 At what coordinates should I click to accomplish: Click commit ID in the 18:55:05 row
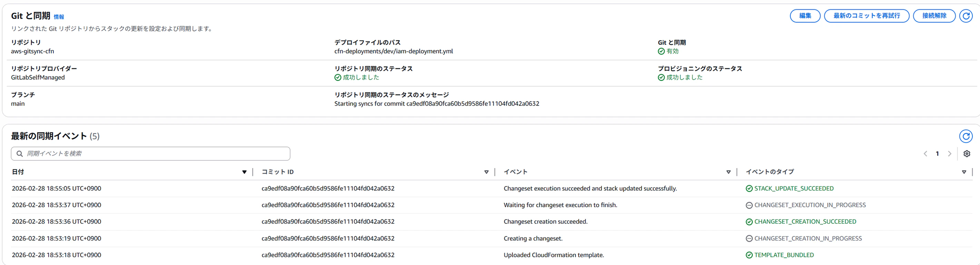[x=328, y=189]
